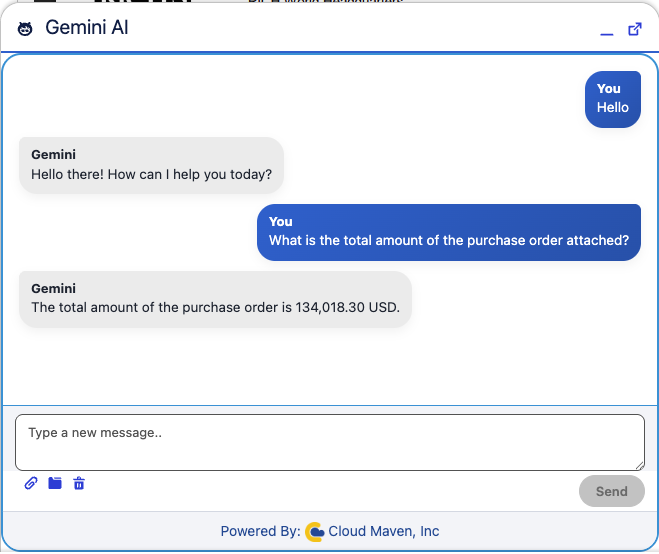Click "Gemini" name above the greeting reply
The width and height of the screenshot is (659, 554).
pyautogui.click(x=53, y=155)
